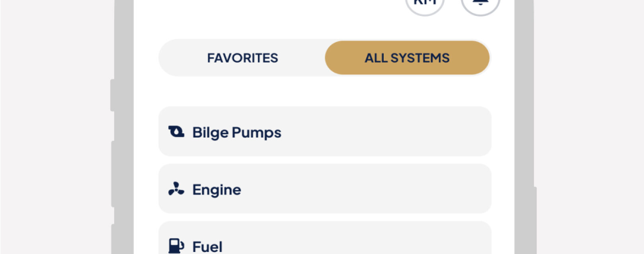Click the "Engine" label text
The width and height of the screenshot is (644, 254).
(x=217, y=190)
